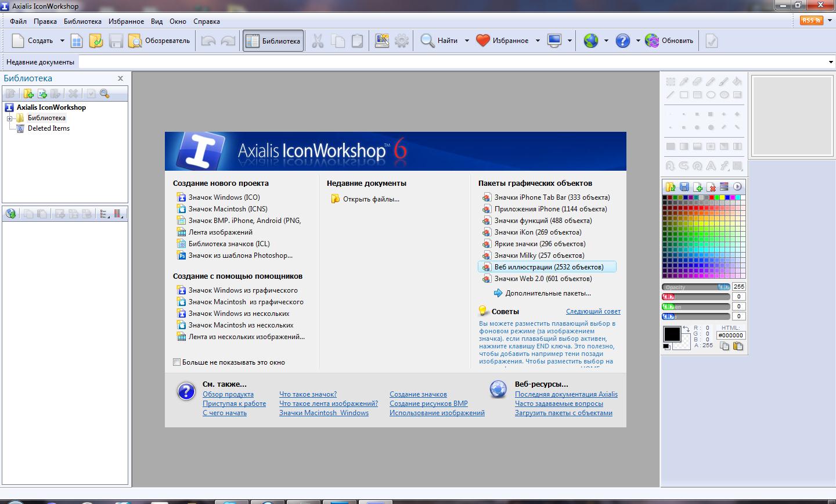Open Обзор продукта link
The image size is (836, 504).
(x=228, y=394)
